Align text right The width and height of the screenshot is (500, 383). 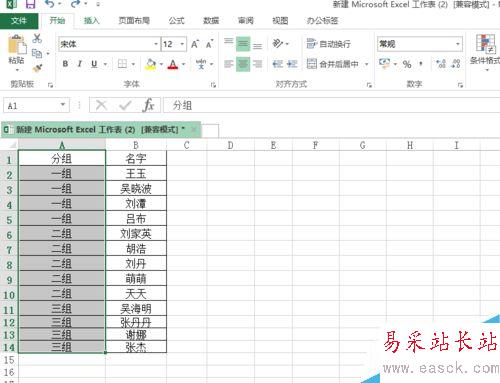(x=257, y=64)
